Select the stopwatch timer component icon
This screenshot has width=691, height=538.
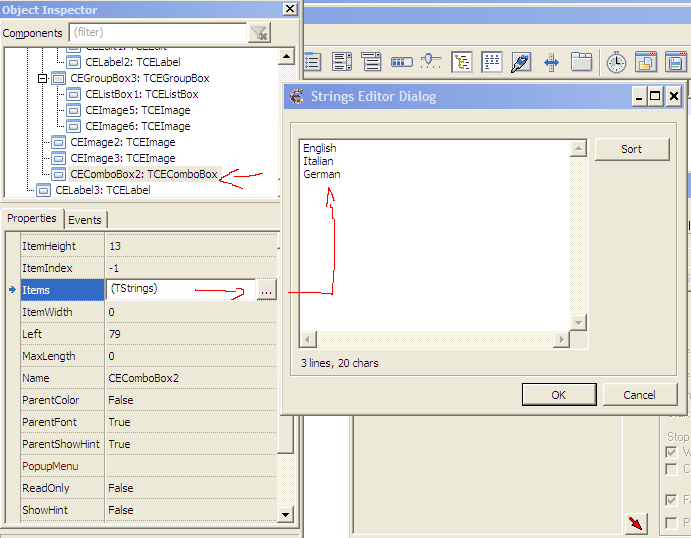616,62
